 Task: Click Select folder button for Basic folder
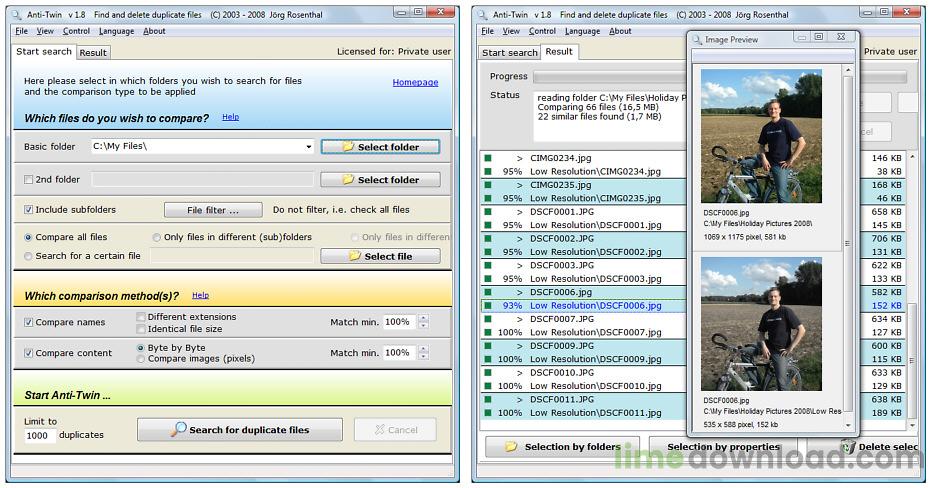point(380,147)
